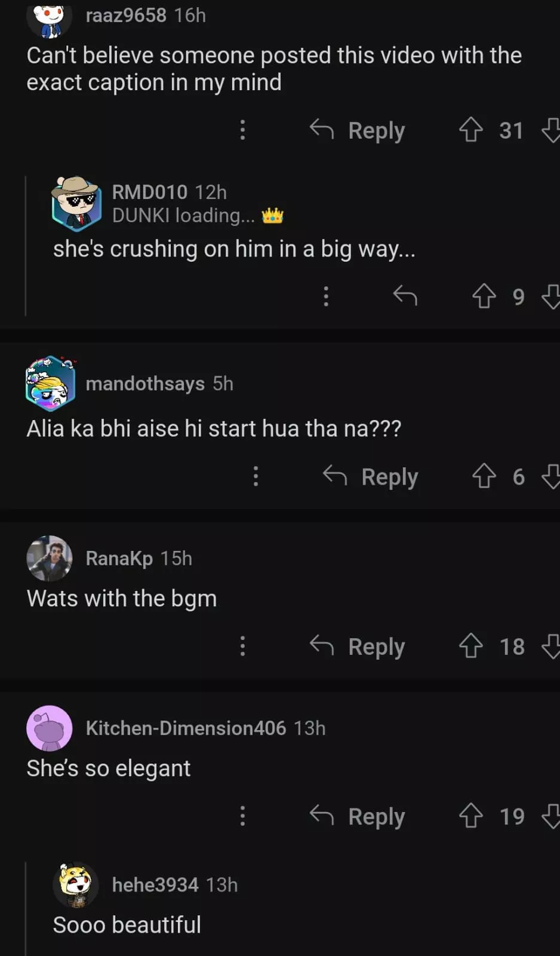
Task: Downvote mandothsays' comment
Action: 551,476
